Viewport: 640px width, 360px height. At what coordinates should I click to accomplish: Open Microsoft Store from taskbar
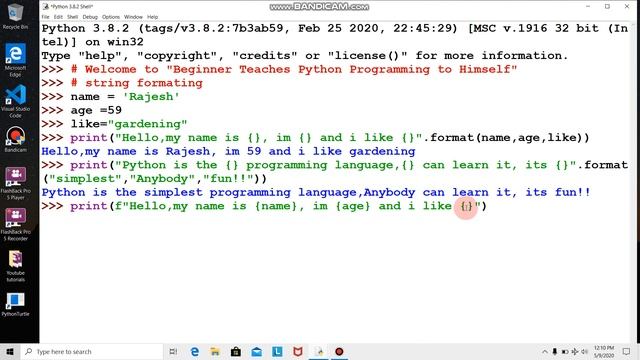point(236,351)
